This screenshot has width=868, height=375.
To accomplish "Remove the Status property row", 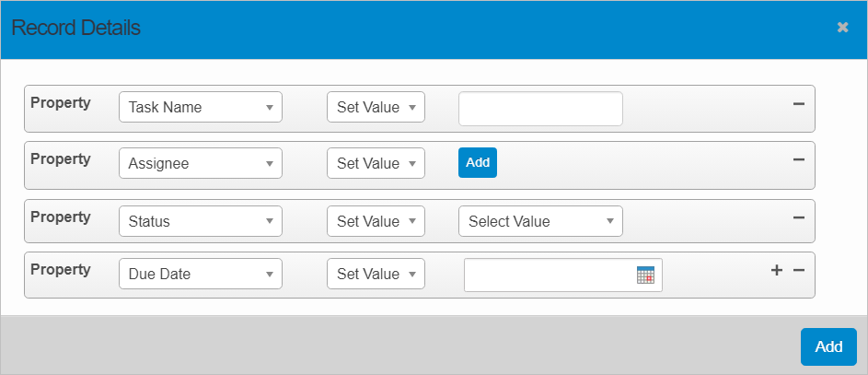I will (798, 217).
